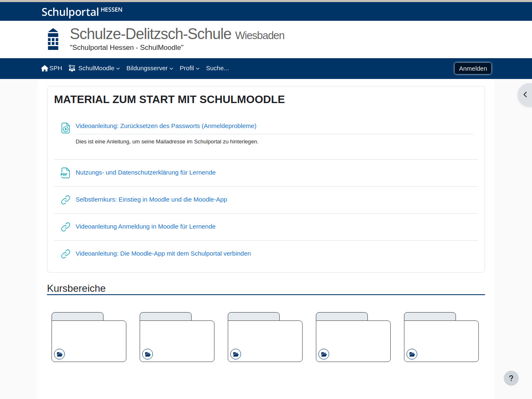Go to SPH in navigation bar

point(56,68)
